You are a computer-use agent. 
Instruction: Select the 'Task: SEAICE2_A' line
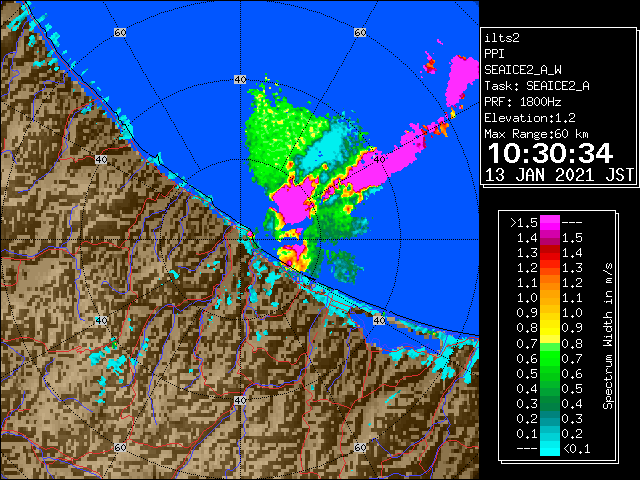pyautogui.click(x=537, y=86)
